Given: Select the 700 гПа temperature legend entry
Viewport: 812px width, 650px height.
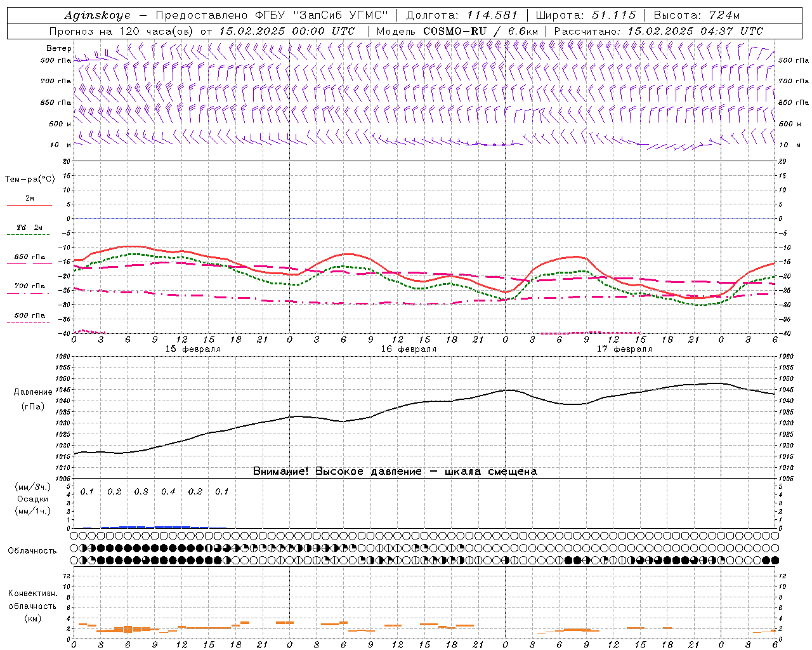Looking at the screenshot, I should click(30, 286).
